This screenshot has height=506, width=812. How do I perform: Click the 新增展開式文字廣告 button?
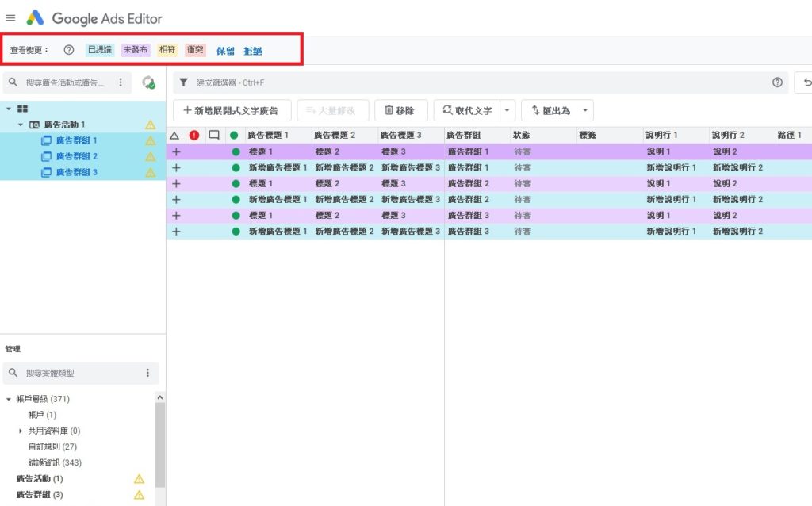[x=232, y=110]
